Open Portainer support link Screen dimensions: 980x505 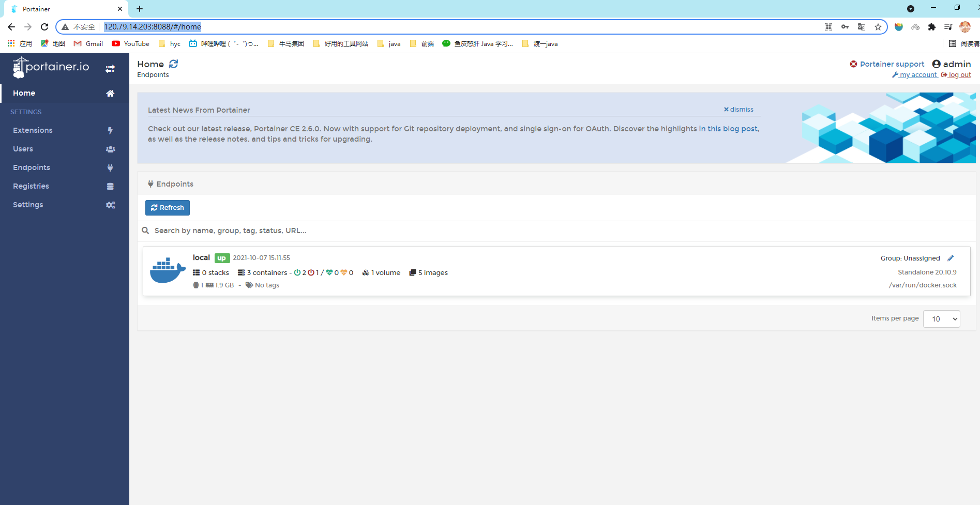pos(892,64)
